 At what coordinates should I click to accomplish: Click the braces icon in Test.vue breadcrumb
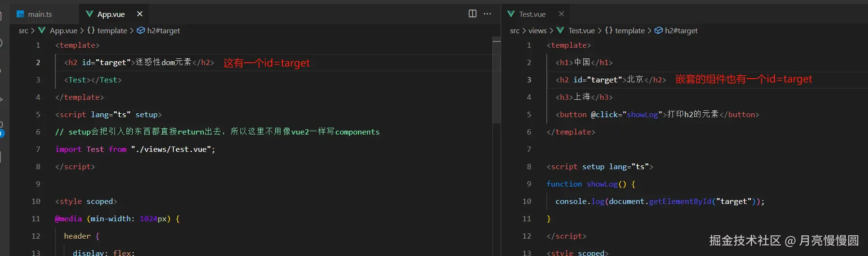[x=609, y=30]
